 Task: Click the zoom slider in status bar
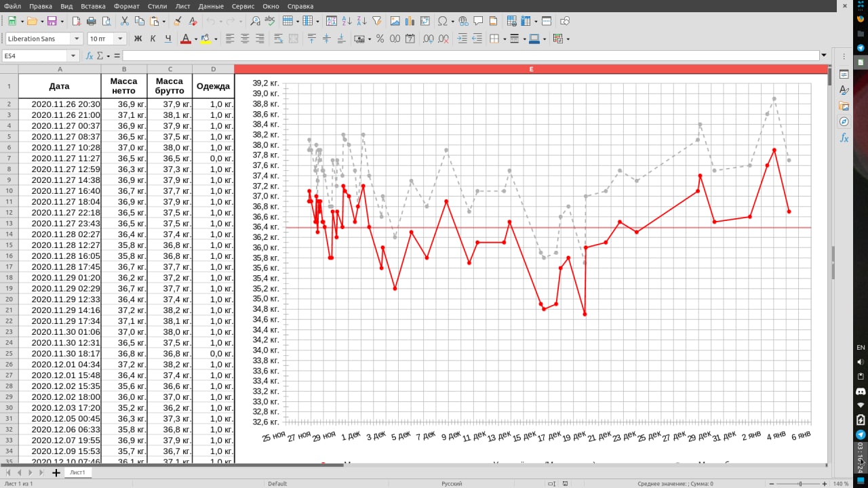click(x=800, y=484)
